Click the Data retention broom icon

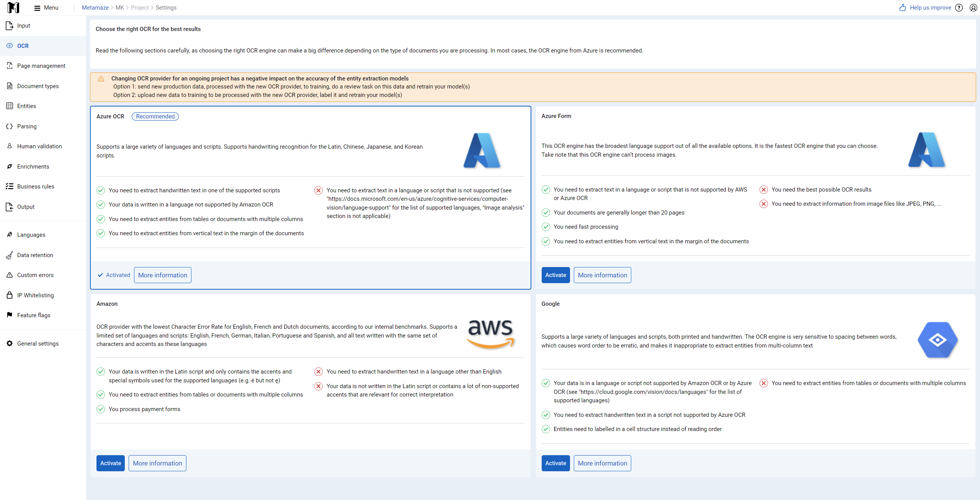[x=10, y=255]
